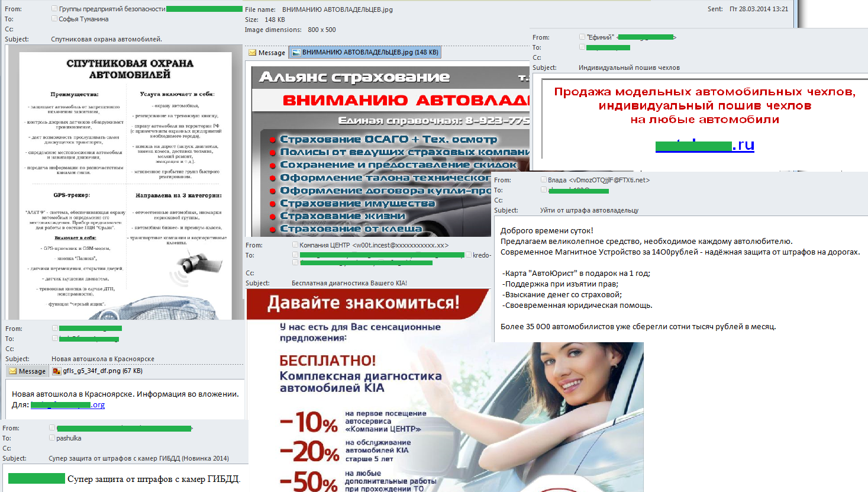Tick From checkbox in the autoschool email
Image resolution: width=868 pixels, height=492 pixels.
click(x=55, y=328)
